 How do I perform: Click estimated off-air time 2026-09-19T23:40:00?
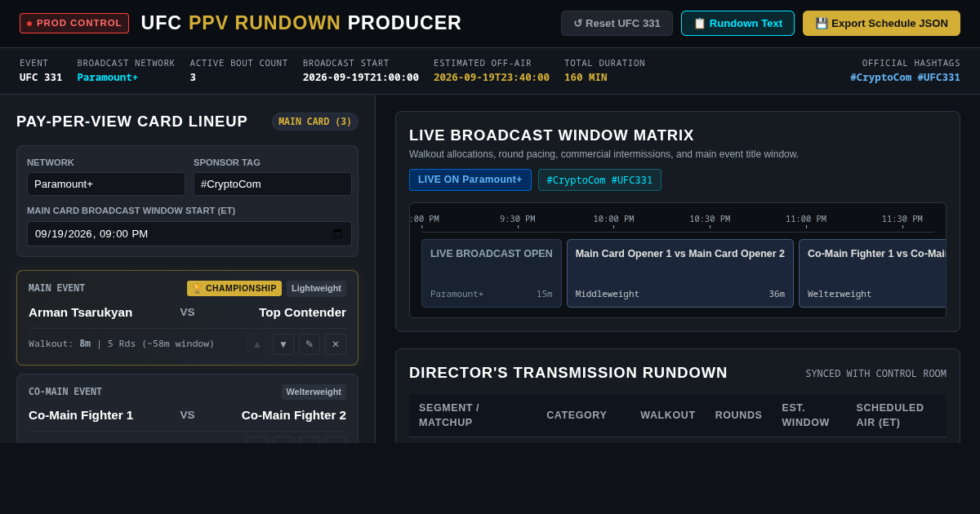tap(492, 78)
